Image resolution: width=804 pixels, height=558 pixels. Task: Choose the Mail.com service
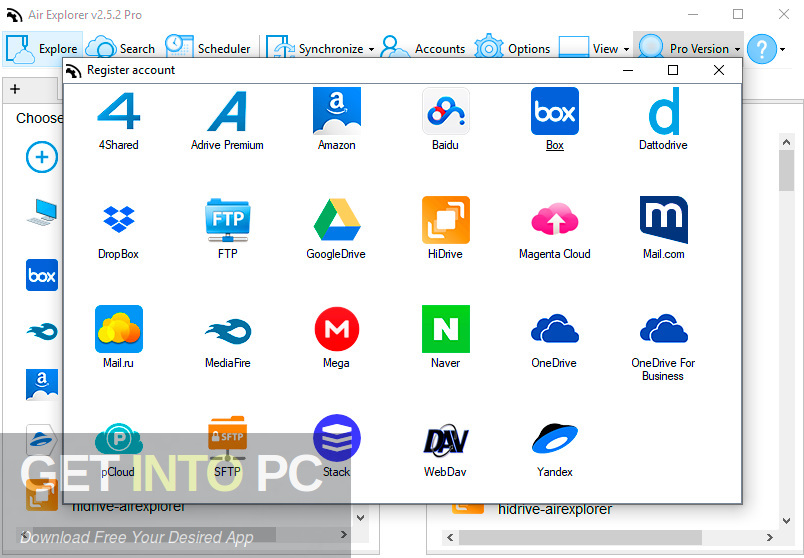pyautogui.click(x=663, y=229)
